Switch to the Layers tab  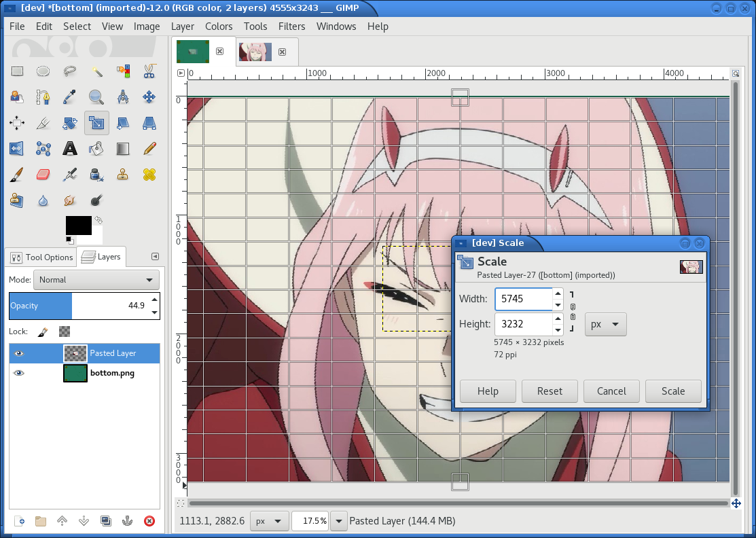(x=101, y=257)
